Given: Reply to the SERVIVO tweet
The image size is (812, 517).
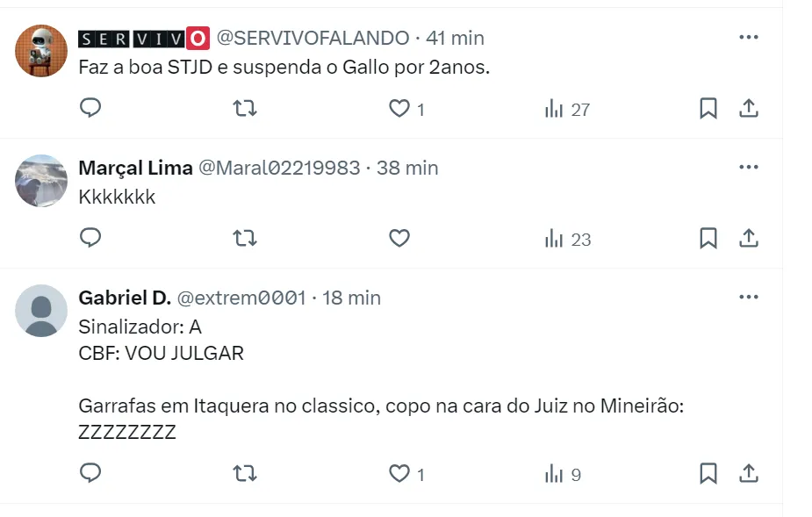Looking at the screenshot, I should [x=90, y=108].
